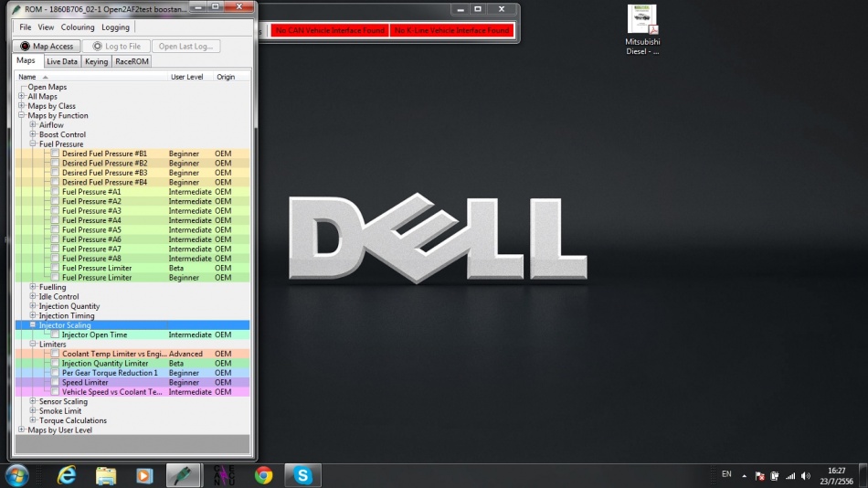Viewport: 868px width, 488px height.
Task: Click Open Last Log button
Action: (x=185, y=46)
